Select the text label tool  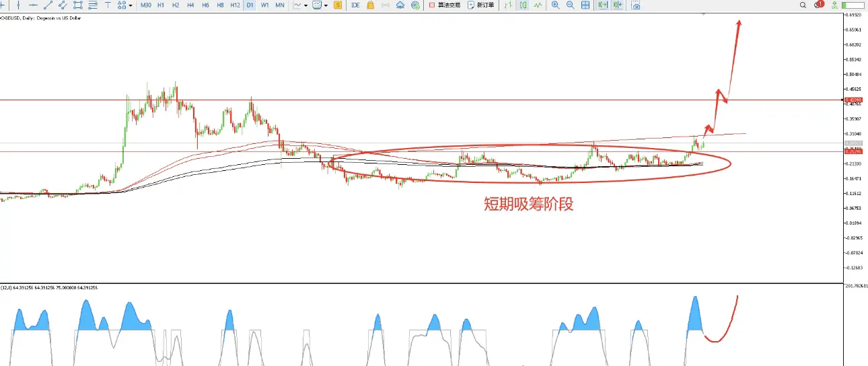pyautogui.click(x=108, y=5)
